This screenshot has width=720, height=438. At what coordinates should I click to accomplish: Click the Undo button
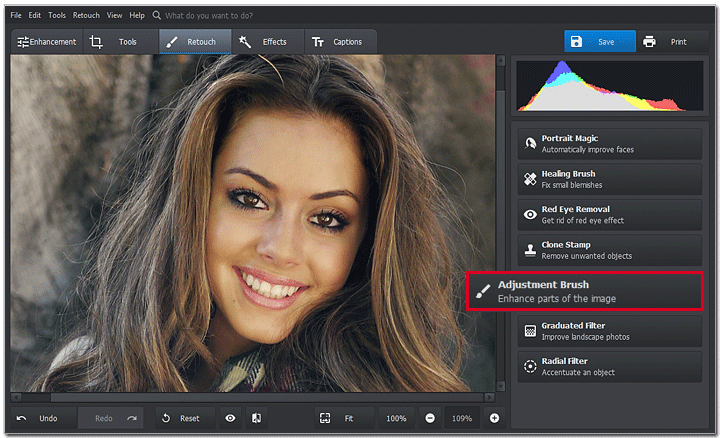[x=43, y=418]
